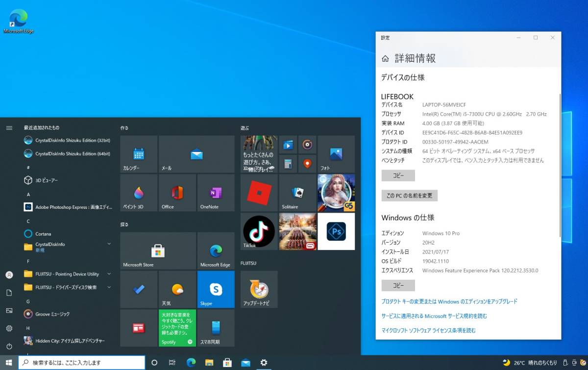Open the Microsoft To Do checkmark tile
This screenshot has width=588, height=370.
coord(139,289)
